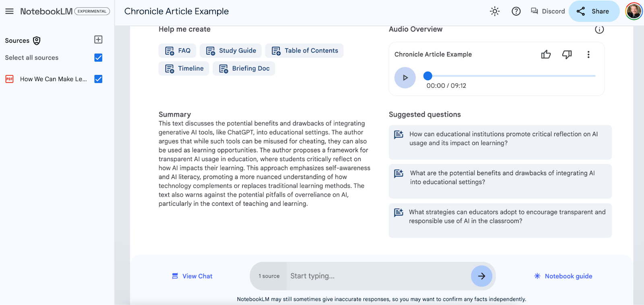Share the Chronicle Article Example notebook

point(594,11)
